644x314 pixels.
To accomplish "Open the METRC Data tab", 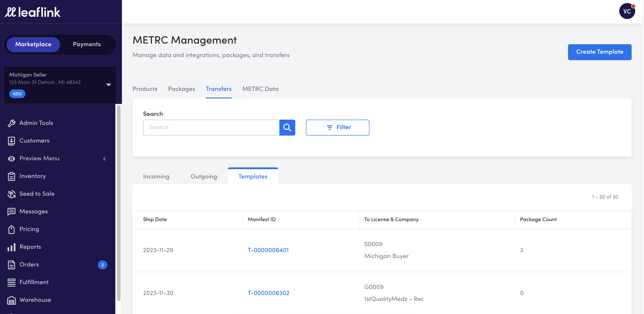I will coord(260,89).
